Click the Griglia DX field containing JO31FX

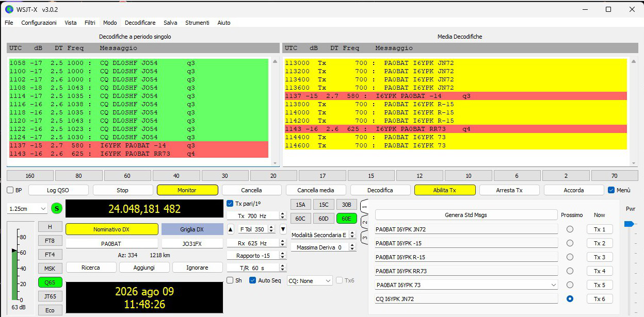192,243
